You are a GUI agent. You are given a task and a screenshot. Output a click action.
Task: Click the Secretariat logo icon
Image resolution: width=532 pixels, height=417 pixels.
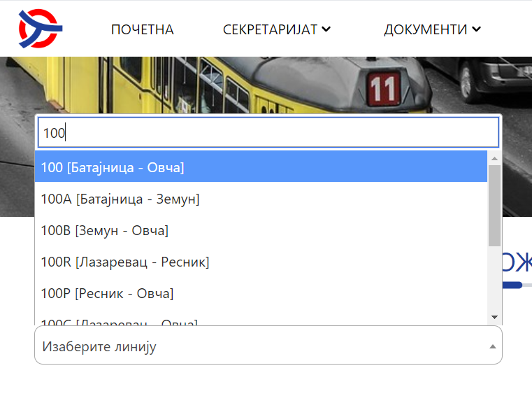(41, 29)
